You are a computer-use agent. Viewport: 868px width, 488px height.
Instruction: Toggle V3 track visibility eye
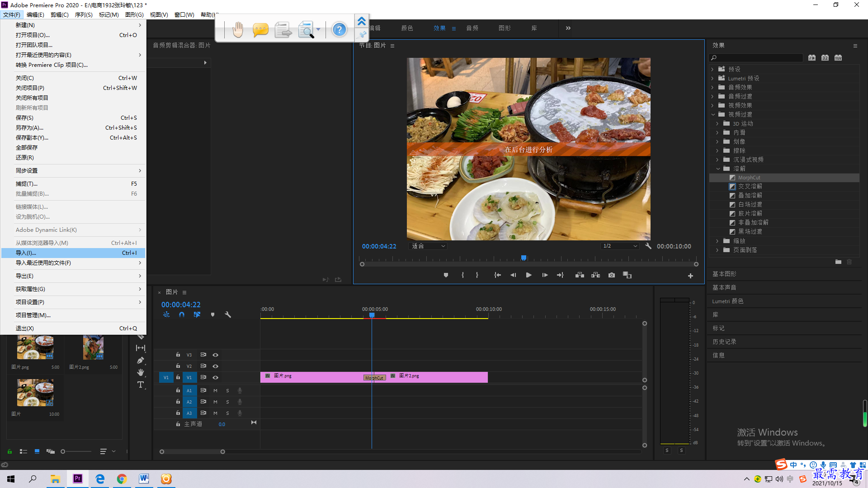pyautogui.click(x=216, y=355)
